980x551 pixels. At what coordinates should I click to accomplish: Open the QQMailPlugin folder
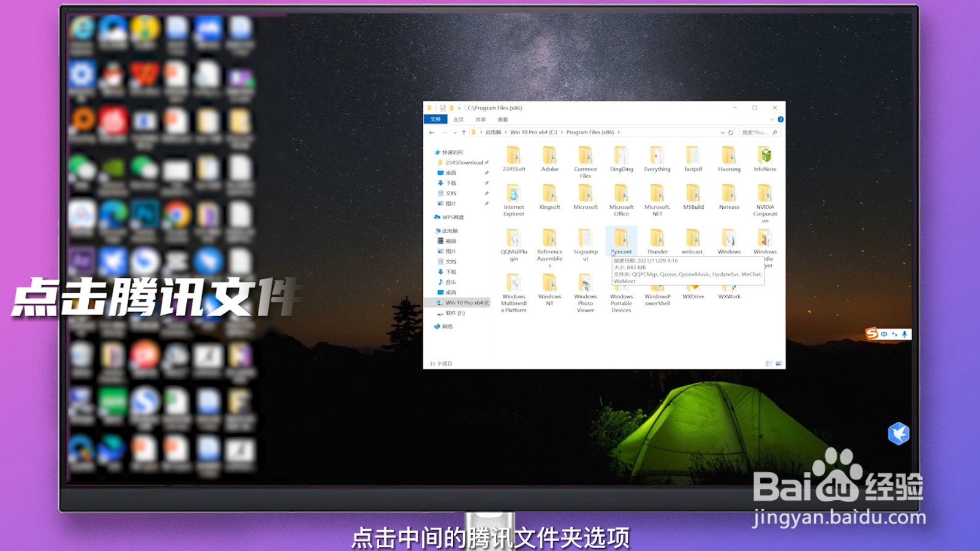coord(514,245)
